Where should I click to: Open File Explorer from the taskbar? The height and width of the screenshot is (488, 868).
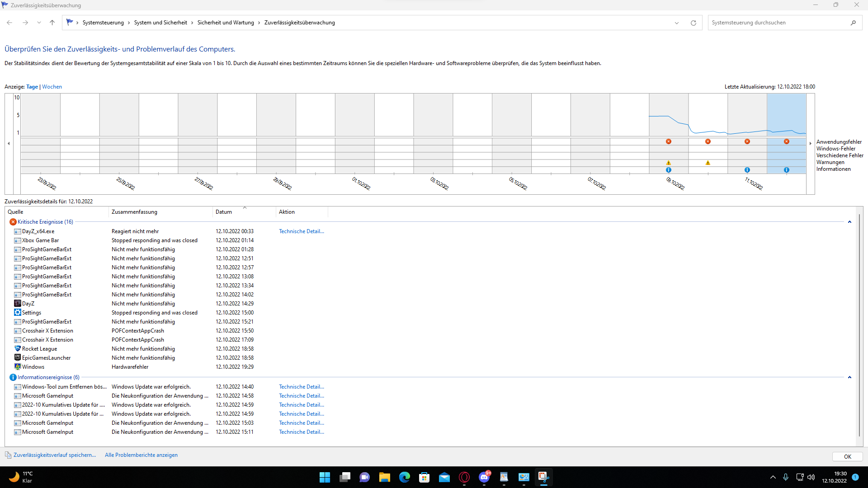tap(384, 477)
